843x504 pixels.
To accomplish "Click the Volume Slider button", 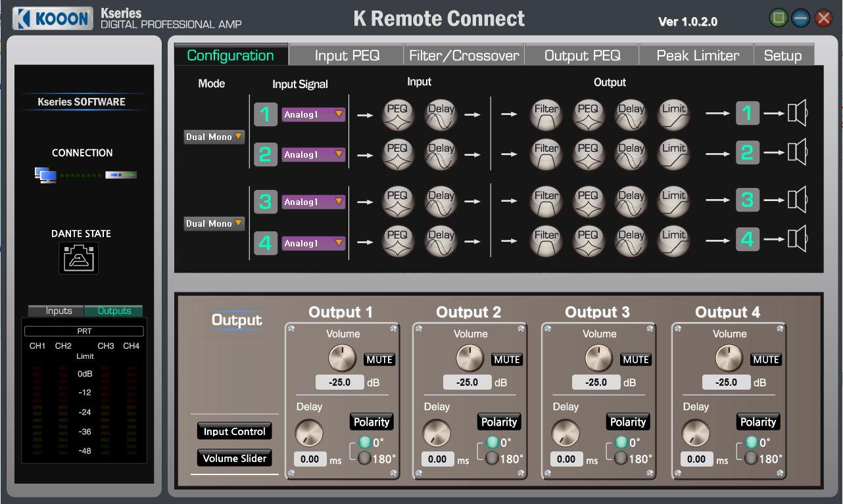I will coord(234,459).
